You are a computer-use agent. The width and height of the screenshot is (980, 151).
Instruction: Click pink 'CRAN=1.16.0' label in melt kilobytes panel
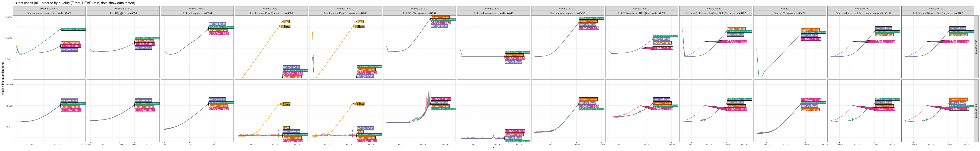pos(219,34)
